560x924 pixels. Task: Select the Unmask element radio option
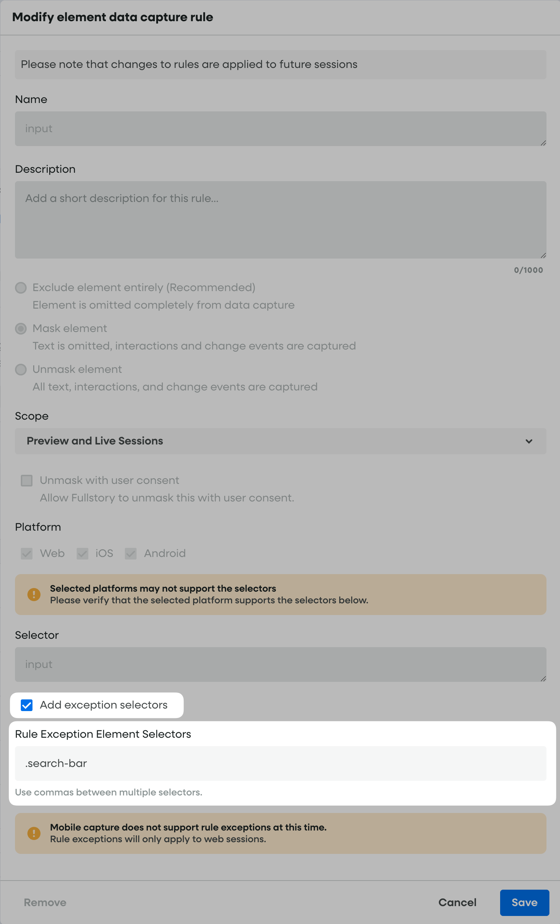click(21, 369)
